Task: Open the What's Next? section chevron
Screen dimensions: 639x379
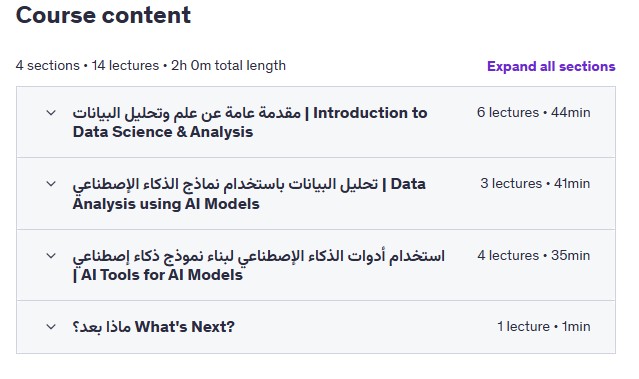Action: click(x=51, y=326)
